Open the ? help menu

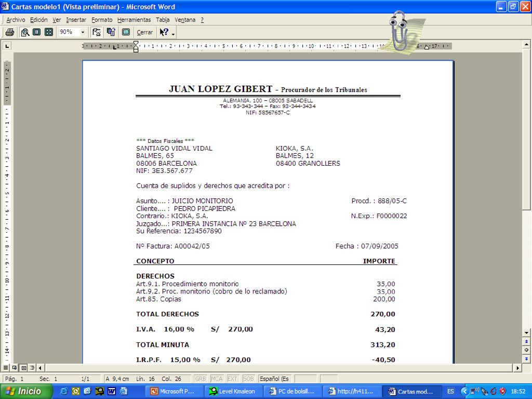click(202, 20)
